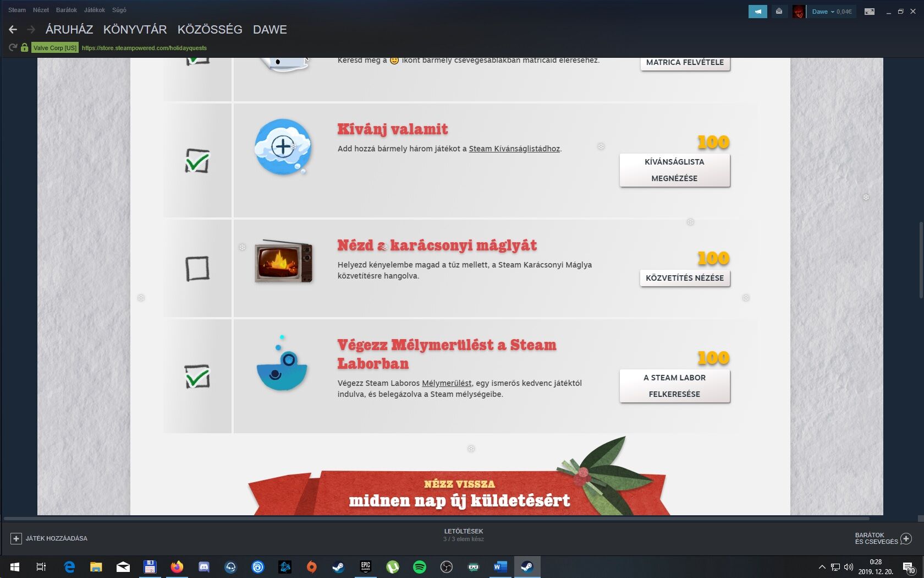Open OBS Studio from the taskbar

pos(447,566)
